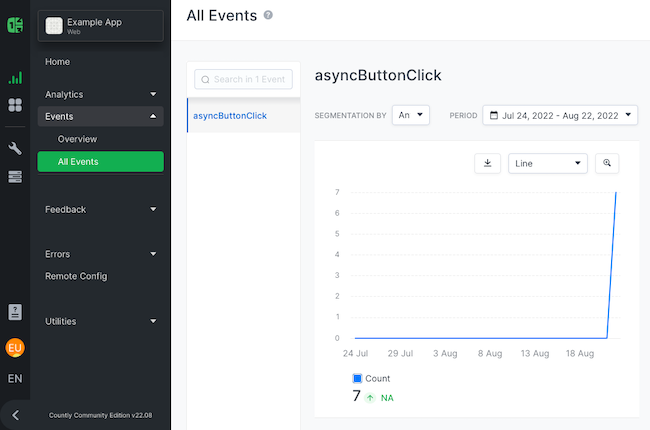The width and height of the screenshot is (650, 430).
Task: Open the Segmentation By dropdown
Action: pyautogui.click(x=411, y=115)
